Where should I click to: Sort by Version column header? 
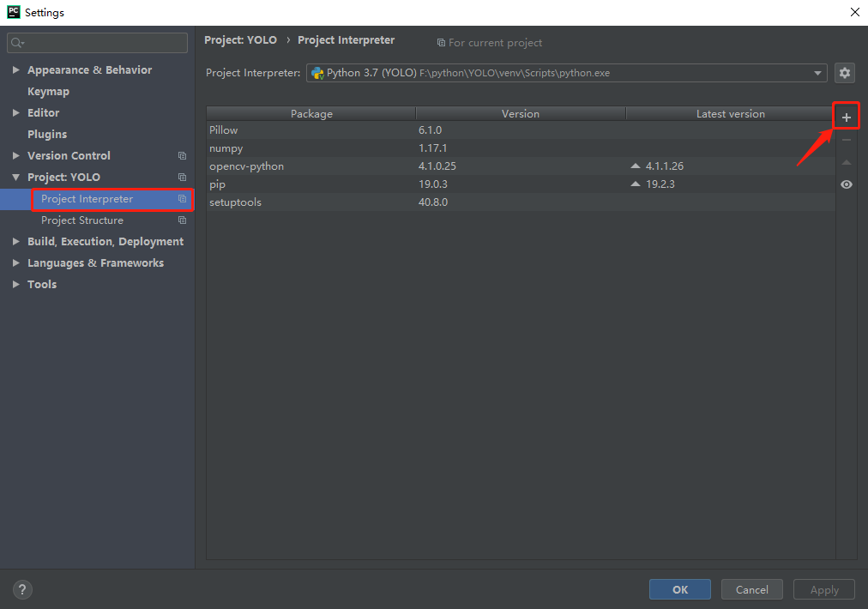click(x=521, y=113)
